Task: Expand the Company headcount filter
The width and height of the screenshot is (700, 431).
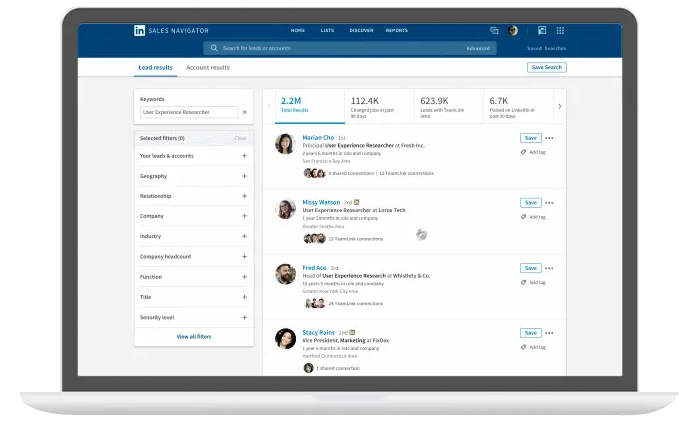Action: click(x=244, y=256)
